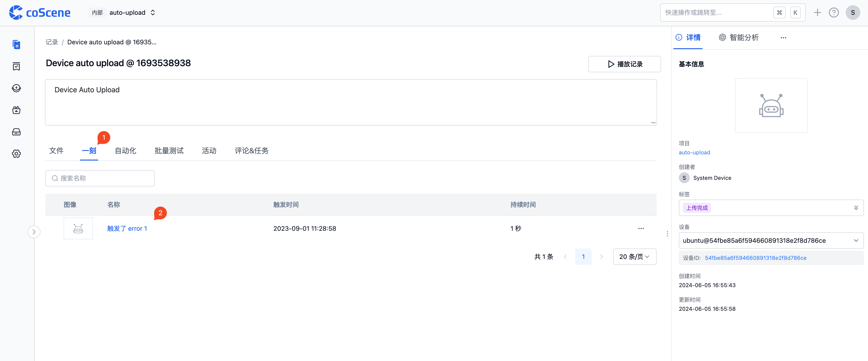Click the panel divider drag handle dots

tap(667, 234)
